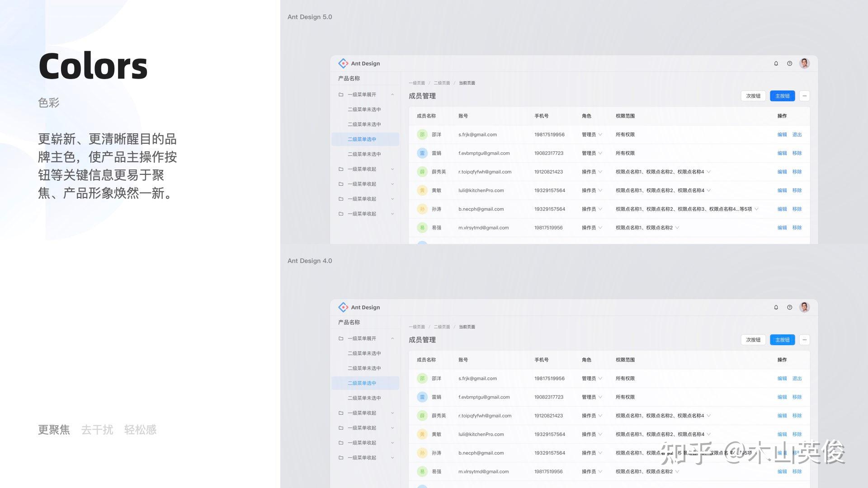
Task: Click the 次按钮 secondary button in 4.0 mockup
Action: click(x=753, y=340)
